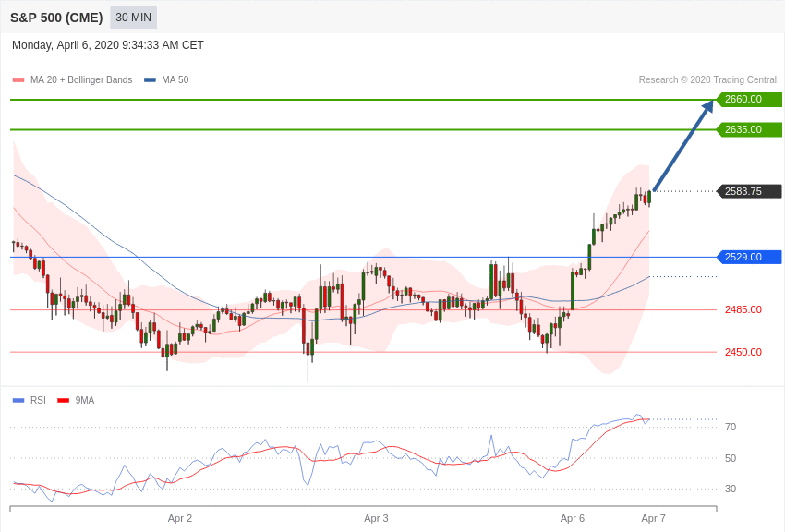Toggle the MA 50 legend label
This screenshot has height=532, width=785.
(x=175, y=80)
